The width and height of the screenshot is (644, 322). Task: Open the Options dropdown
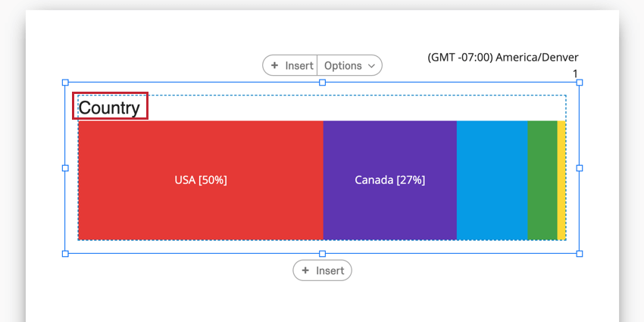point(349,66)
